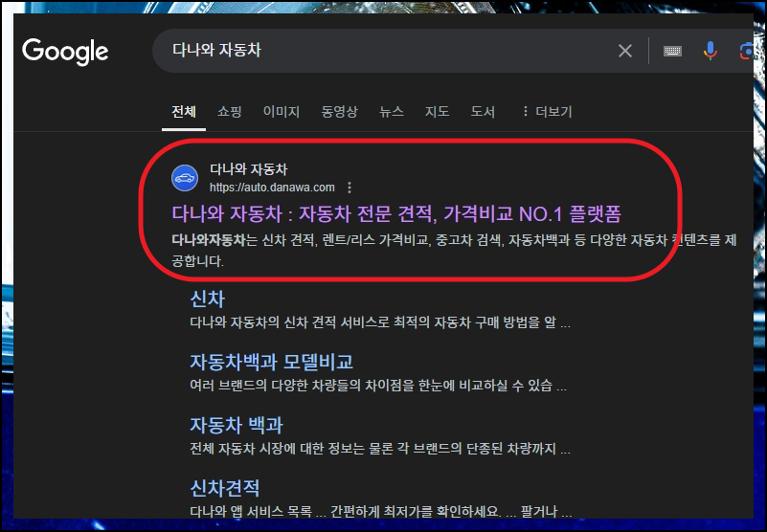Switch to the 동영상 tab
This screenshot has height=532, width=767.
pyautogui.click(x=340, y=112)
